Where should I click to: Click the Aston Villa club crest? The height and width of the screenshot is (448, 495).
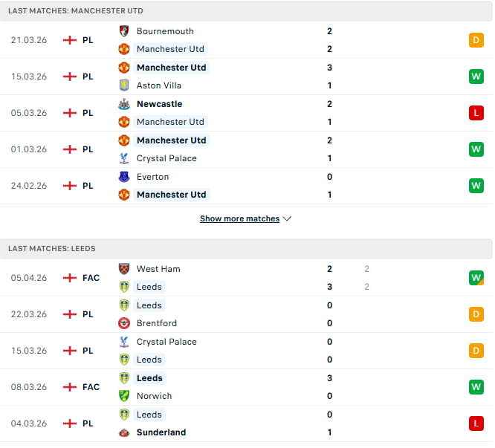coord(124,85)
